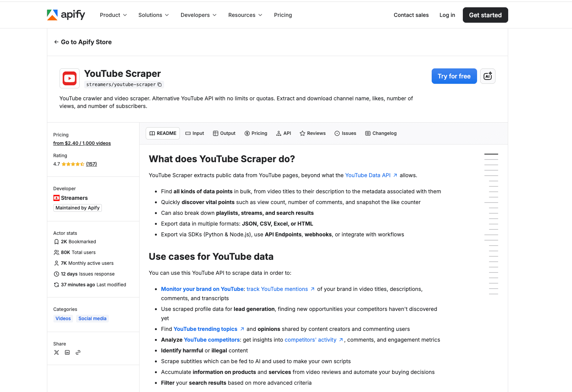Open the competitors' activity link

click(311, 340)
